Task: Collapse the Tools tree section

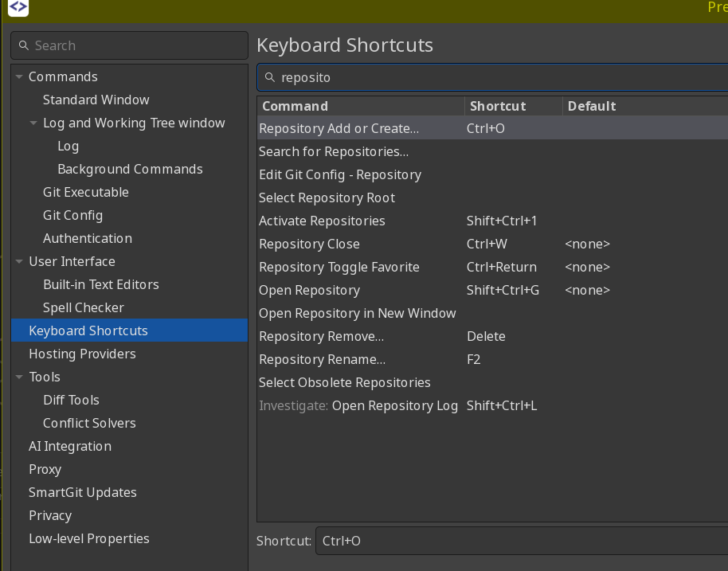Action: pyautogui.click(x=19, y=377)
